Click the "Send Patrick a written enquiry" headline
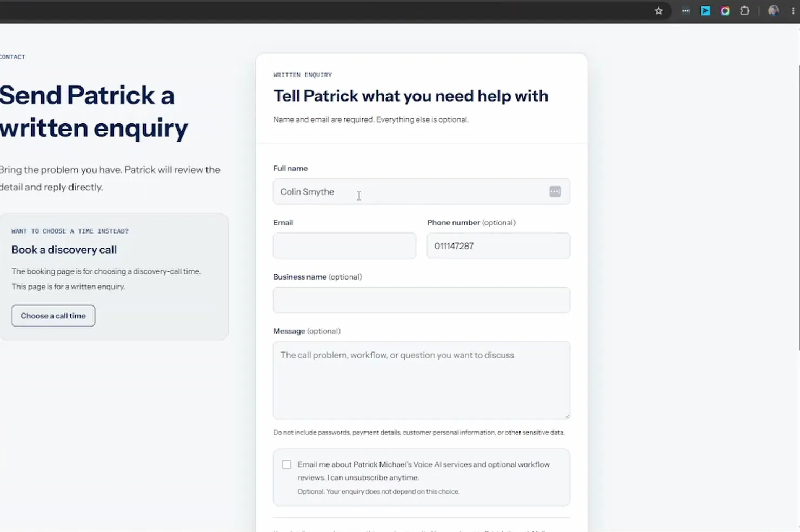This screenshot has width=800, height=532. (94, 111)
